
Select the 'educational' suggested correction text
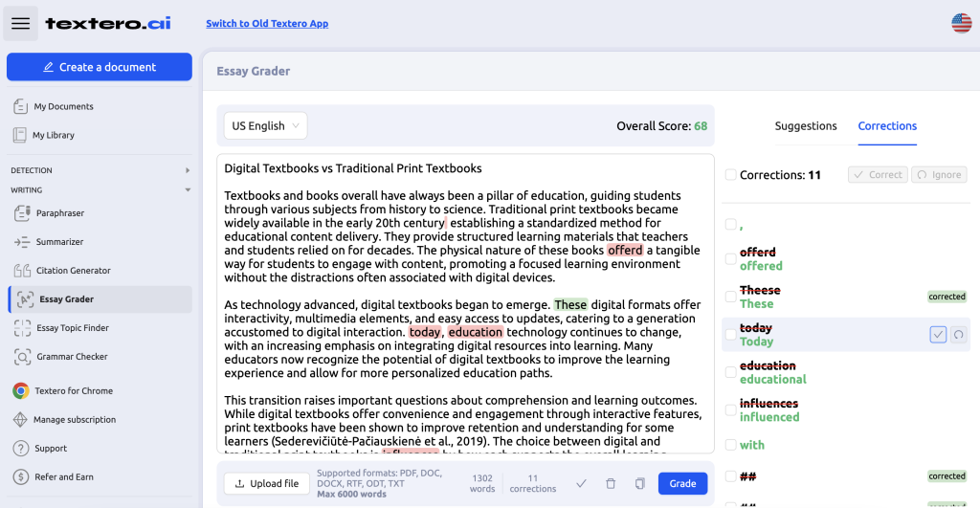773,379
